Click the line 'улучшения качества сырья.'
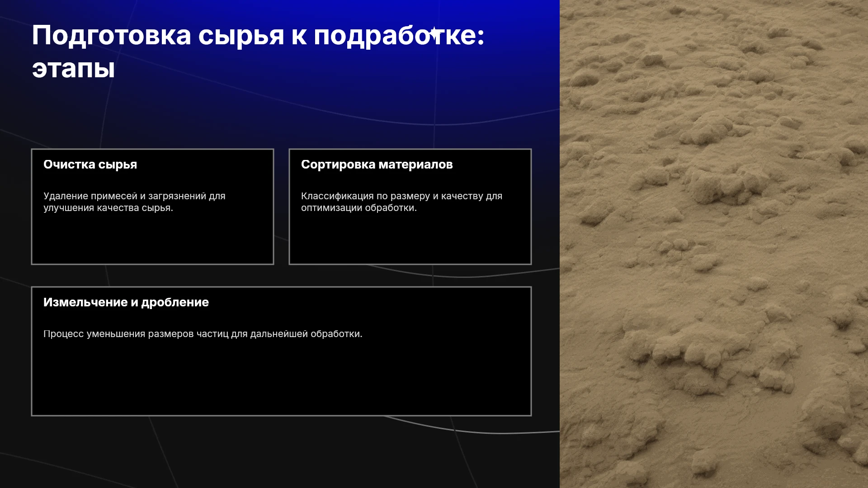The image size is (868, 488). [x=108, y=208]
